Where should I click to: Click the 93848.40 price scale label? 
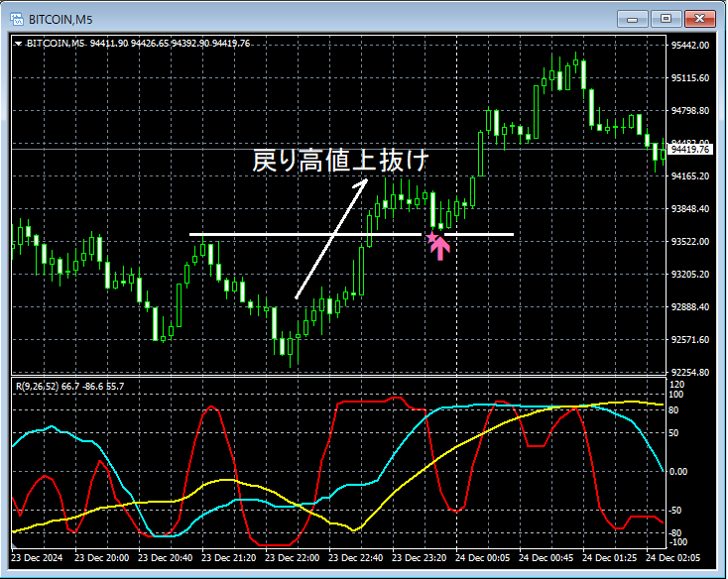690,209
